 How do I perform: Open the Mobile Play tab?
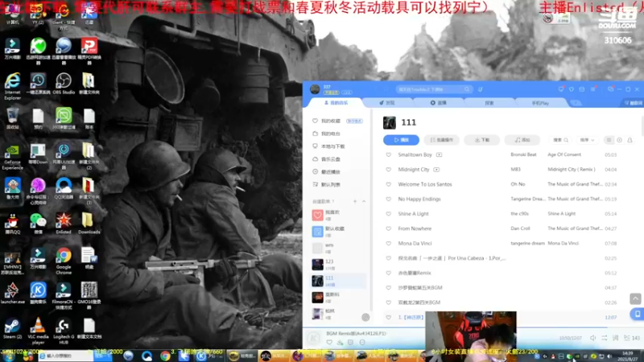(540, 103)
